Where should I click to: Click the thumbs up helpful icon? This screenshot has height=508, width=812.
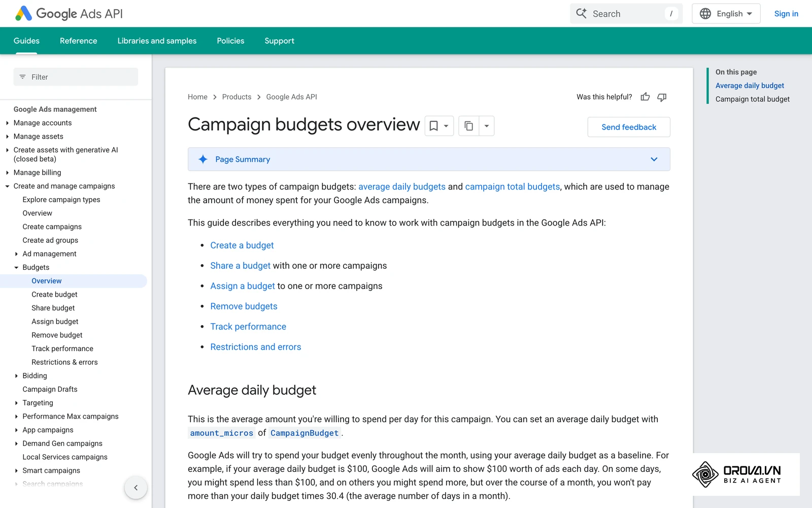tap(645, 97)
